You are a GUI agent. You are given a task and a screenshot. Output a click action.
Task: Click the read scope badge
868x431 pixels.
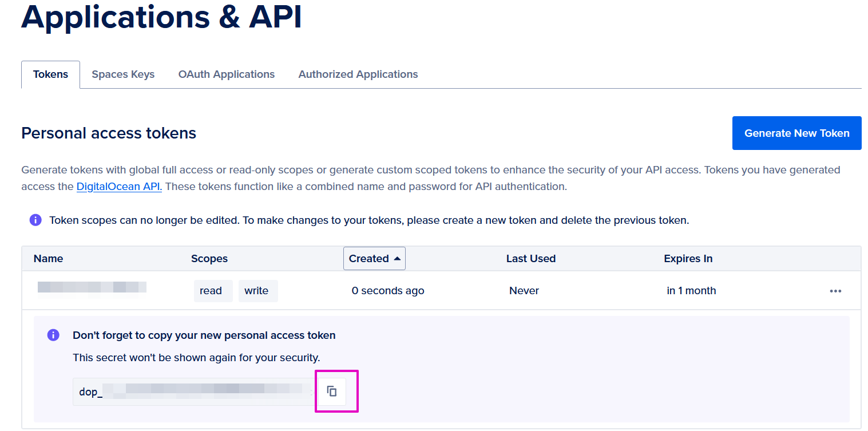coord(213,291)
